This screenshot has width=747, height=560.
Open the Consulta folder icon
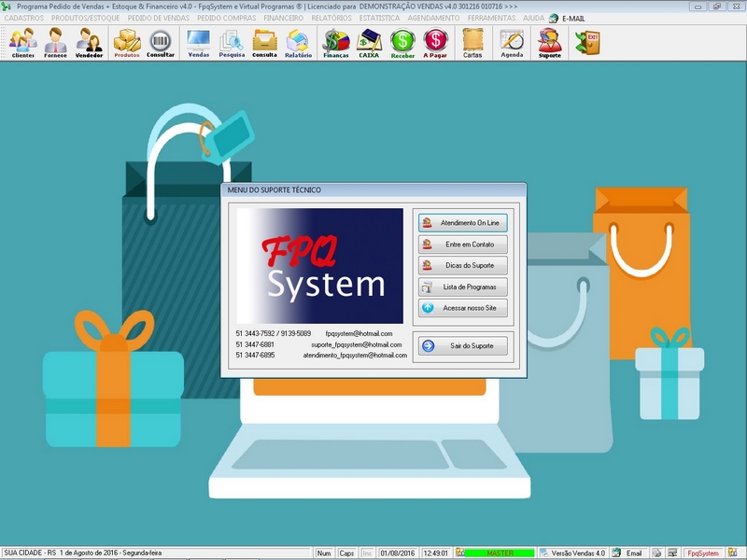coord(264,43)
